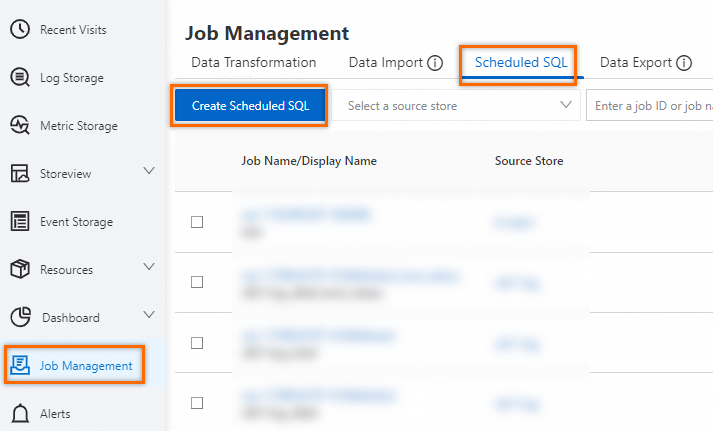This screenshot has width=713, height=431.
Task: Click the Storeview icon in sidebar
Action: click(20, 173)
